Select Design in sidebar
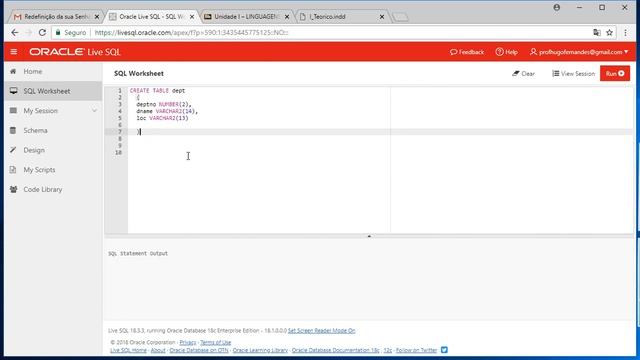The height and width of the screenshot is (360, 640). click(34, 150)
